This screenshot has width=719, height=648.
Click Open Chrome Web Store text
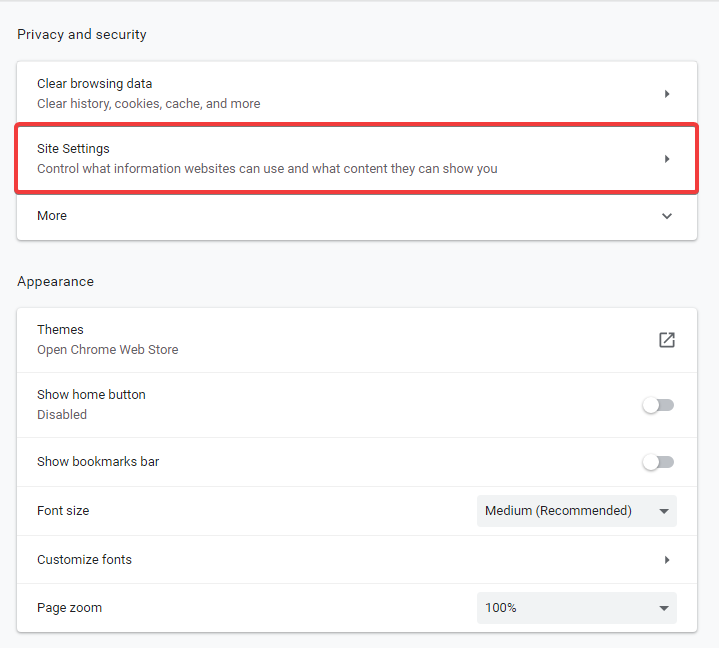pyautogui.click(x=108, y=350)
